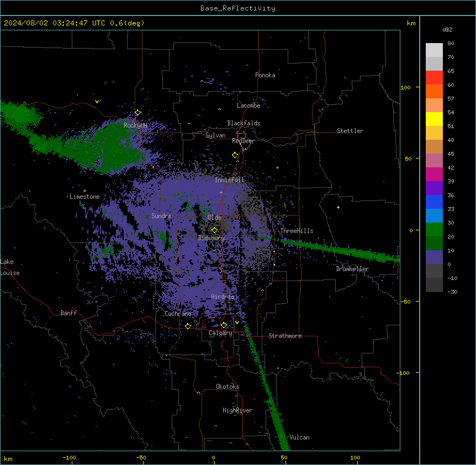Click the Olds town label
This screenshot has width=476, height=465.
[214, 218]
